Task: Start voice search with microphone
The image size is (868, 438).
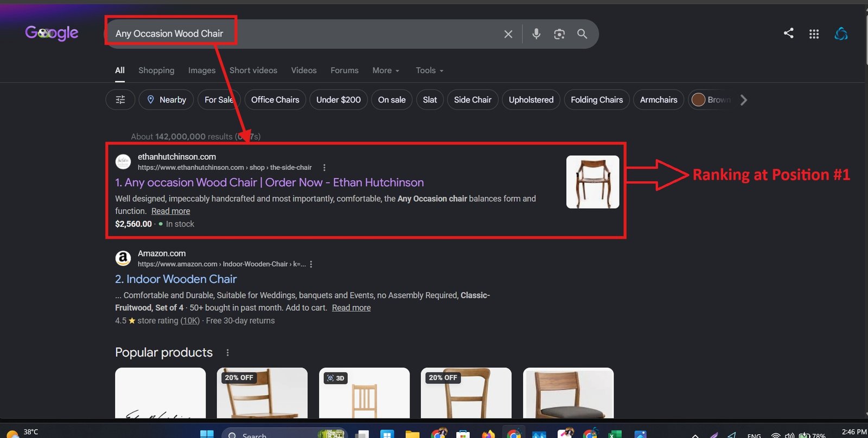Action: (536, 34)
